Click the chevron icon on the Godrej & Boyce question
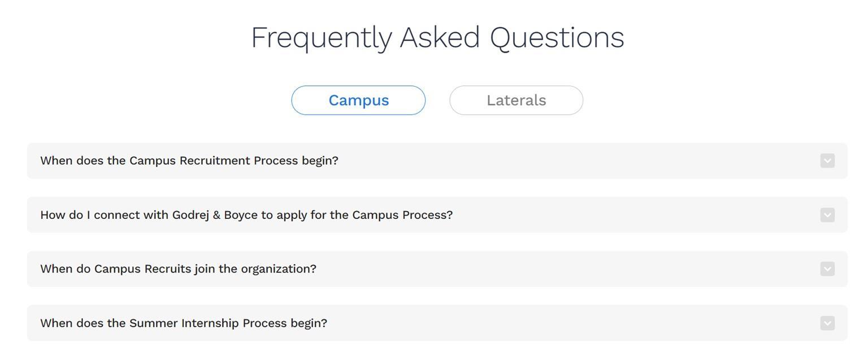 pos(827,215)
